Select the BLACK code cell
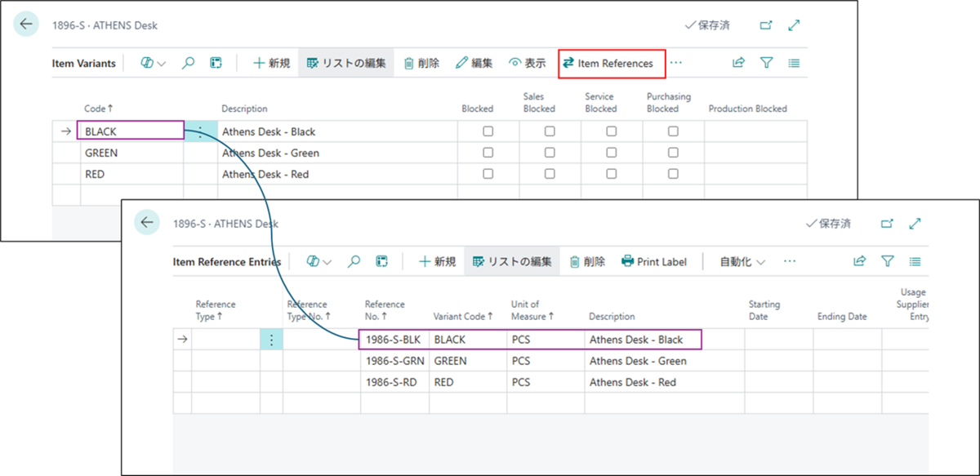980x476 pixels. [x=131, y=131]
